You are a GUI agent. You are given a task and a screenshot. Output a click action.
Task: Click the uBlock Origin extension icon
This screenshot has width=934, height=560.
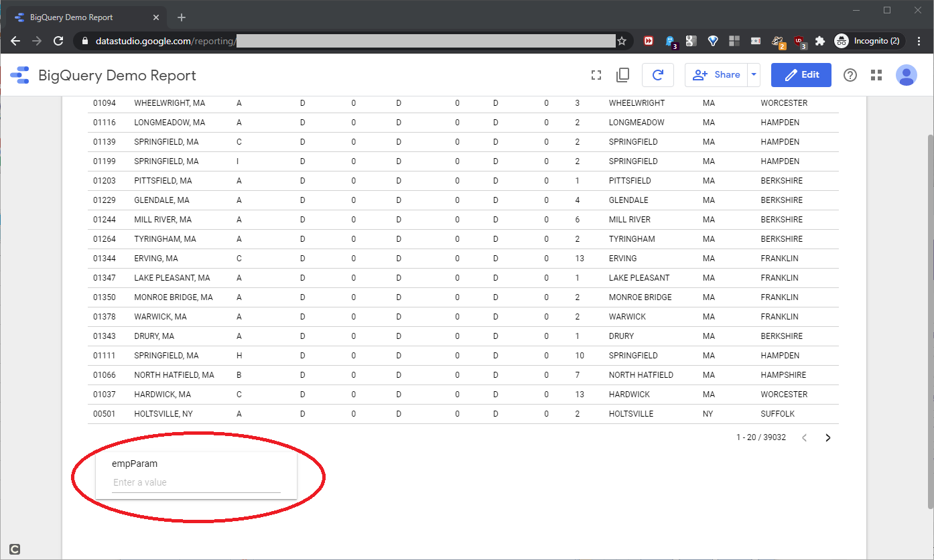coord(799,42)
